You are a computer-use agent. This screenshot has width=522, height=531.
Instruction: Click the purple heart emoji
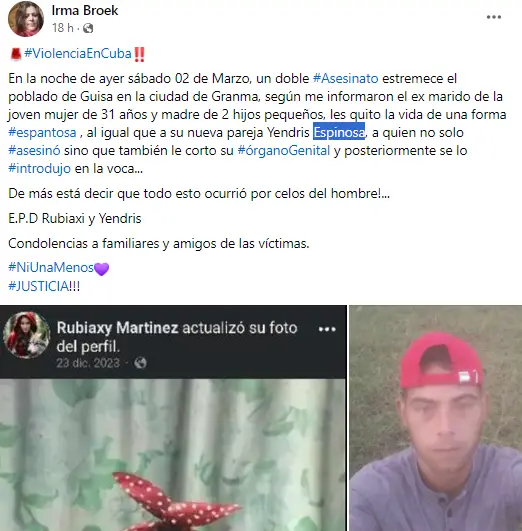(x=101, y=269)
